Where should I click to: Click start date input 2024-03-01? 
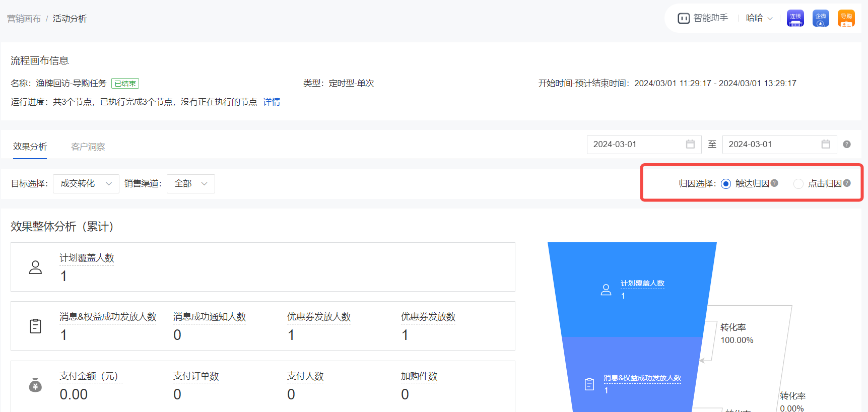point(643,145)
